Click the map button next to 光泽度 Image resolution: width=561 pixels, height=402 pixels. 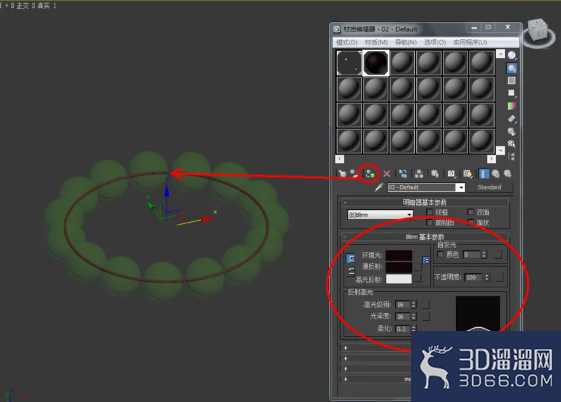(x=425, y=317)
